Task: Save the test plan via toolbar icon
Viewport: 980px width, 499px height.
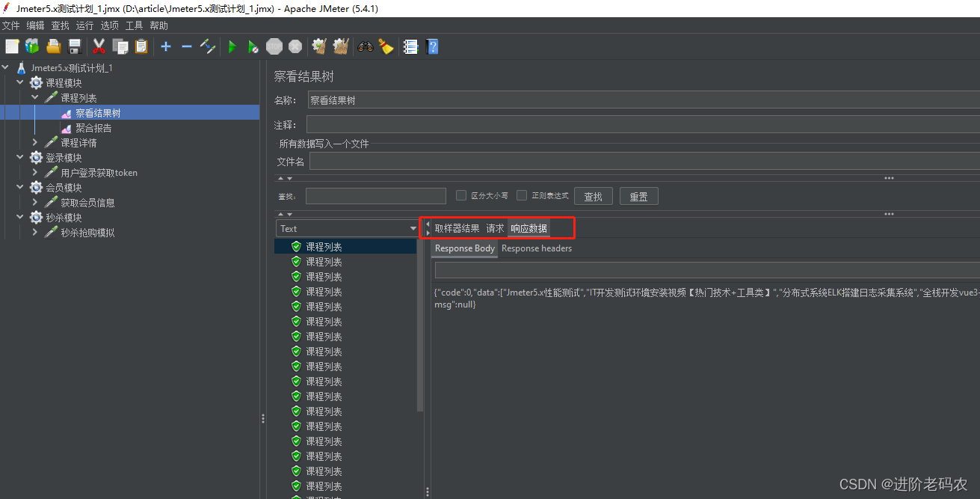Action: point(74,46)
